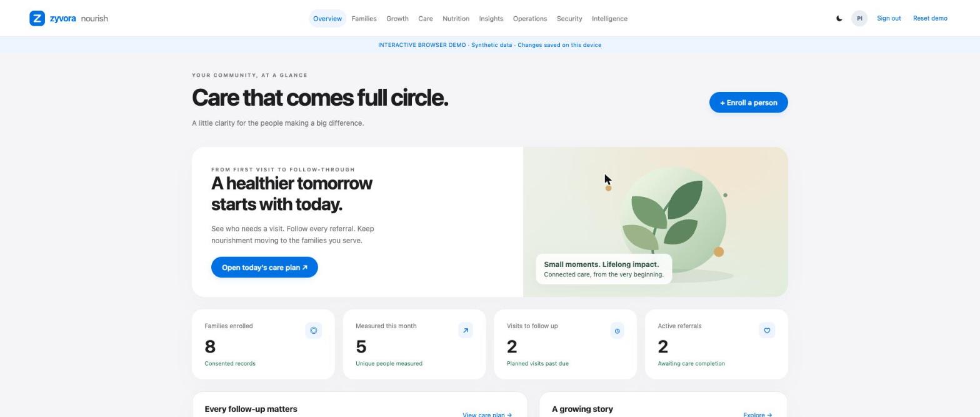Click the Zyvora logo icon
Viewport: 980px width, 417px height.
click(37, 18)
